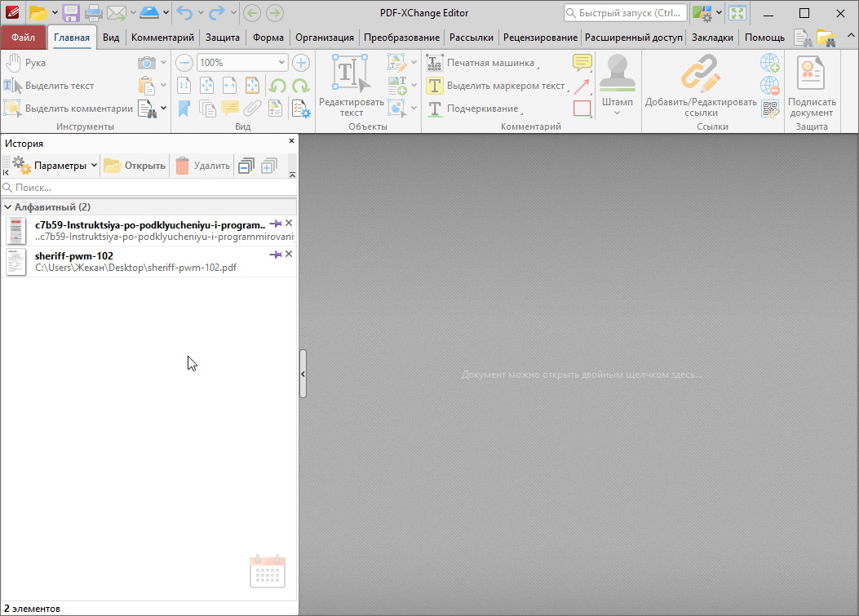The width and height of the screenshot is (859, 616).
Task: Click the Редактировать текст button
Action: [351, 86]
